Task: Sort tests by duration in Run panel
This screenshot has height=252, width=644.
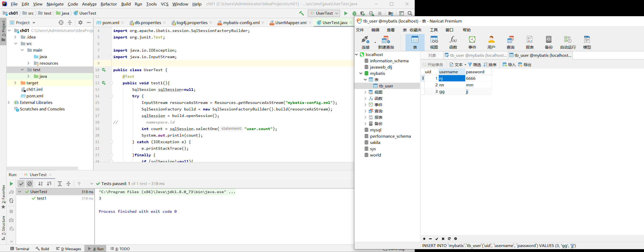Action: point(49,184)
